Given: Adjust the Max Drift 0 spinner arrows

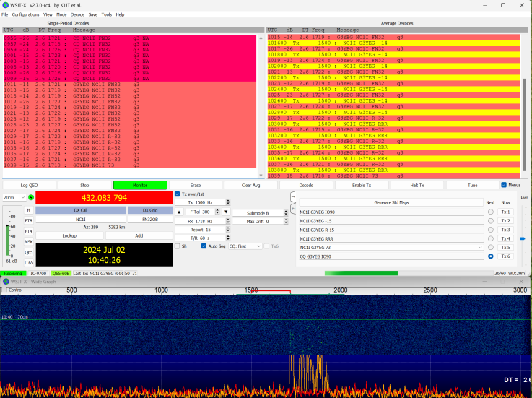Looking at the screenshot, I should click(x=286, y=222).
